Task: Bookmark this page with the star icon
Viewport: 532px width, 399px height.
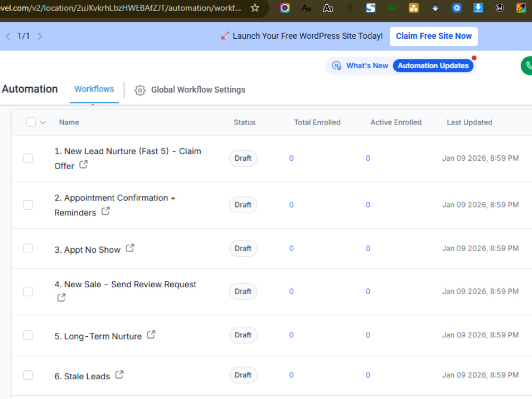Action: (x=255, y=7)
